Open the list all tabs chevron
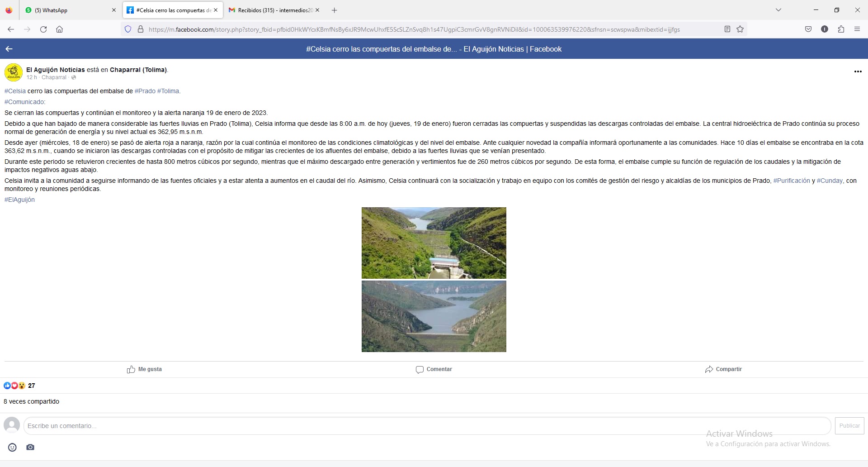The width and height of the screenshot is (868, 467). point(778,10)
